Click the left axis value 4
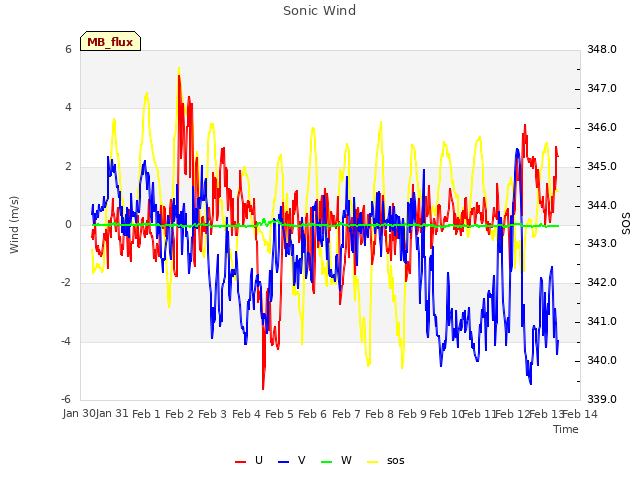The width and height of the screenshot is (640, 480). 68,108
